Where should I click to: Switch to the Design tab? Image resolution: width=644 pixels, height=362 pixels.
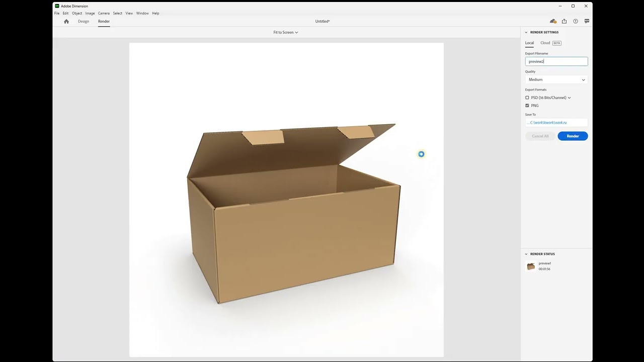tap(84, 21)
